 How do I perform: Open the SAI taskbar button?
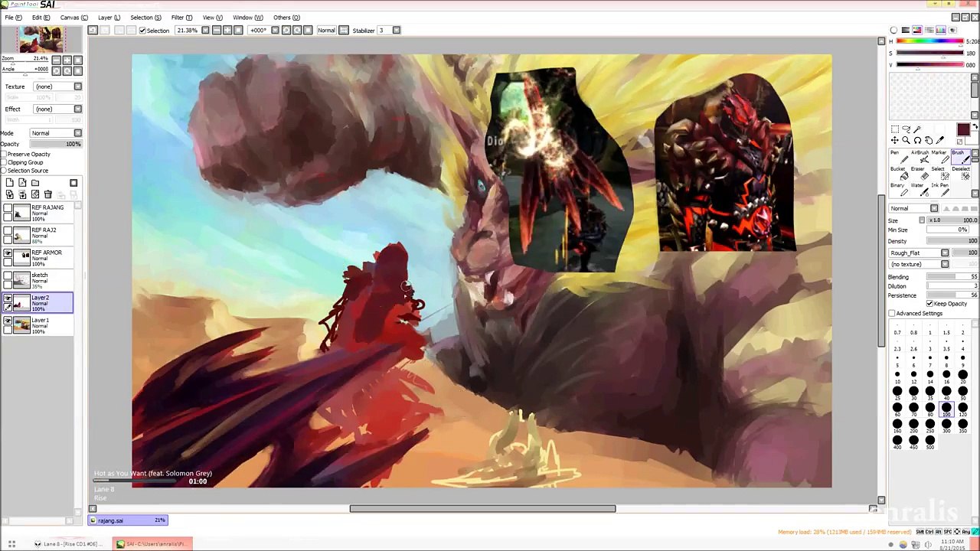point(153,544)
